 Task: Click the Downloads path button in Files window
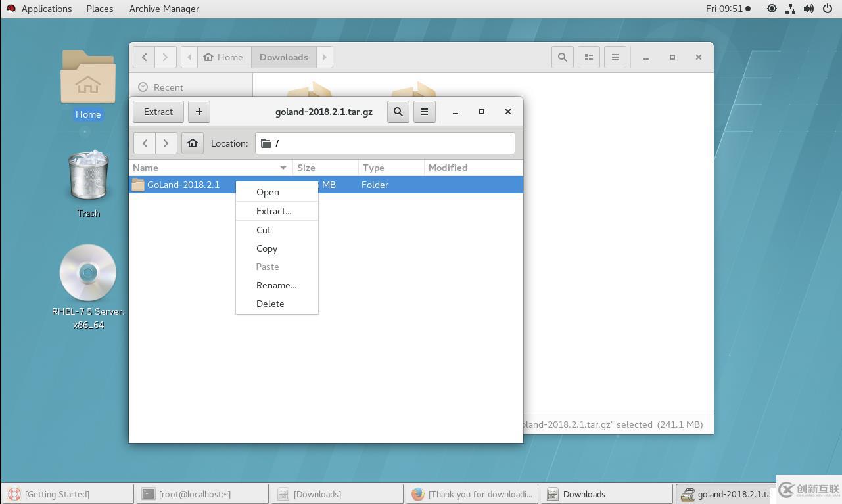click(284, 57)
